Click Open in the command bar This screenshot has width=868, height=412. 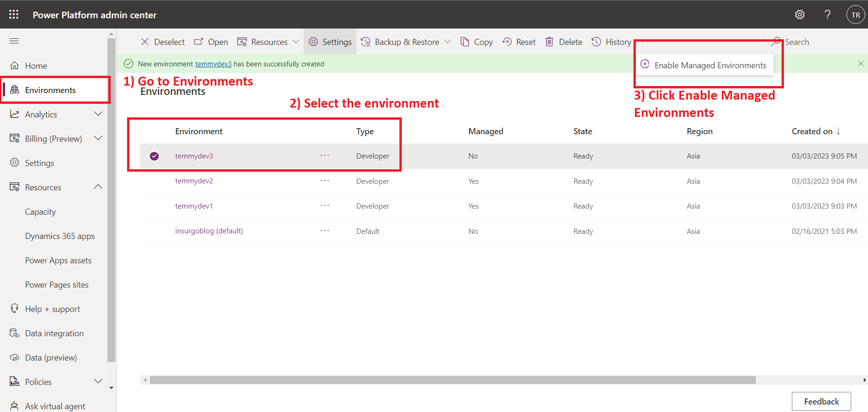(x=211, y=42)
